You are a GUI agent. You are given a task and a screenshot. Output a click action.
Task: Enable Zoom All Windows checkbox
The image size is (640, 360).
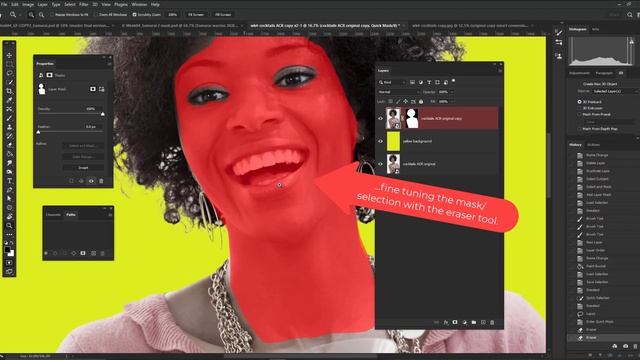click(96, 15)
